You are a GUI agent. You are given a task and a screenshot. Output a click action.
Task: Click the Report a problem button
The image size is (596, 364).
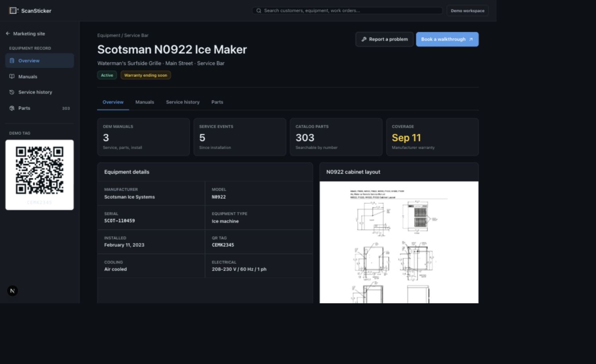coord(384,39)
